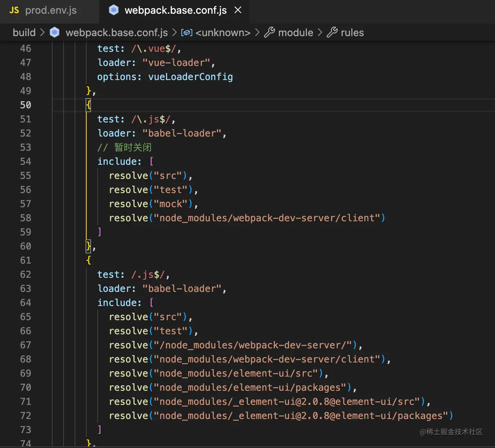Screen dimensions: 495x448
Task: Open the module breadcrumb item
Action: pyautogui.click(x=295, y=33)
